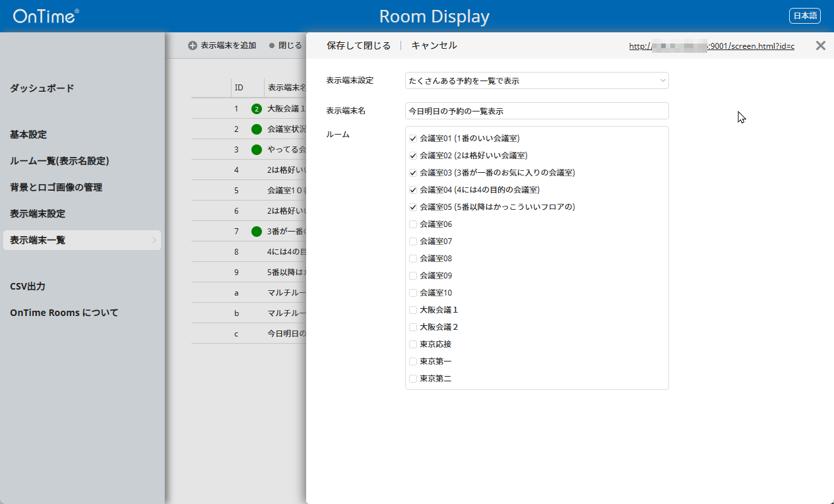Go to CSV出力 in sidebar
Image resolution: width=834 pixels, height=504 pixels.
[28, 286]
